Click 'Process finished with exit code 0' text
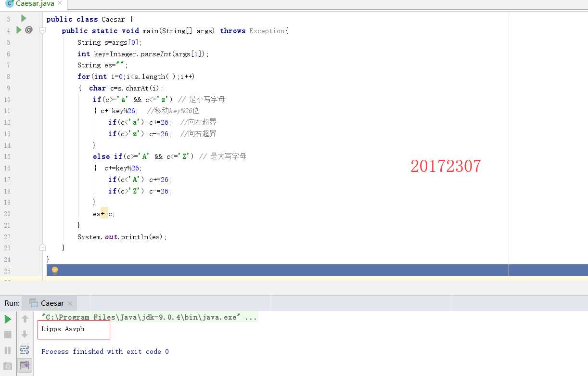Image resolution: width=588 pixels, height=376 pixels. click(105, 351)
